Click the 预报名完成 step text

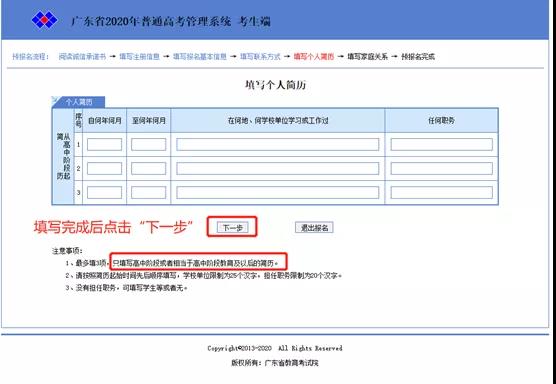[418, 57]
